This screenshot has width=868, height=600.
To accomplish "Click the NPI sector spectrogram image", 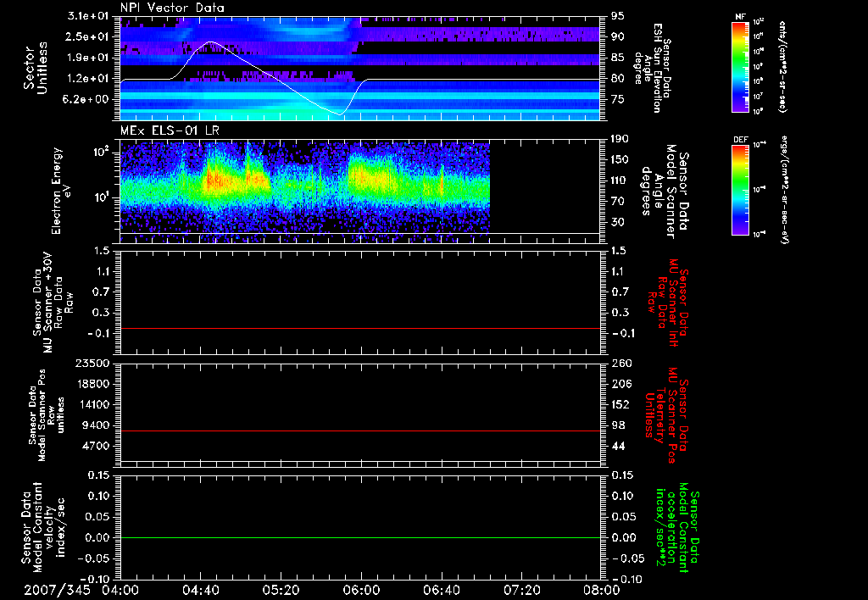I will point(360,68).
